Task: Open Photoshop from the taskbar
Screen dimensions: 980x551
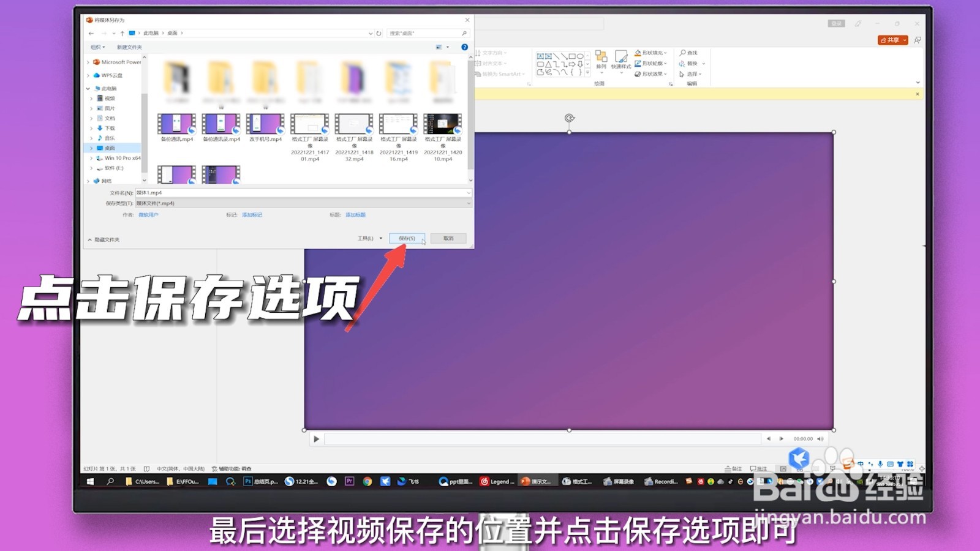Action: coord(248,482)
